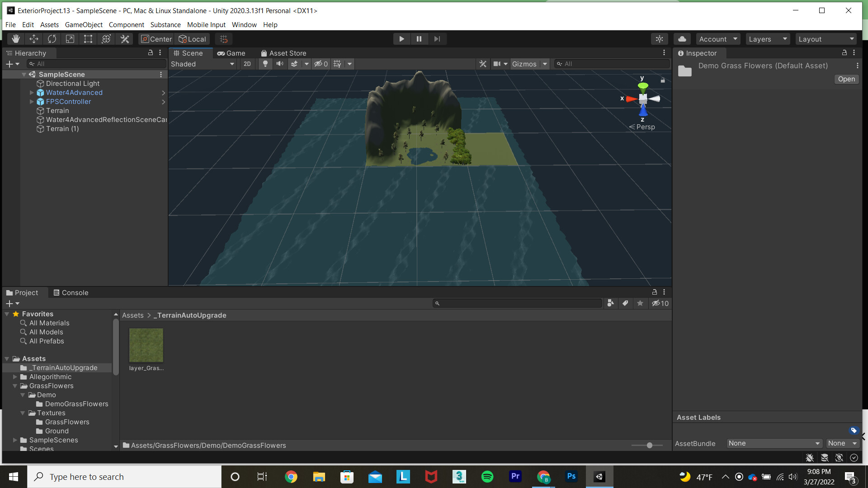Select the Rotate tool
Image resolution: width=868 pixels, height=488 pixels.
[52, 39]
